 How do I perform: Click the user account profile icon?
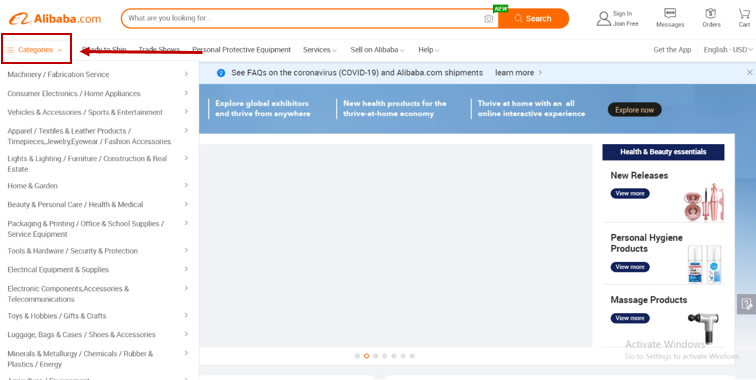coord(603,18)
